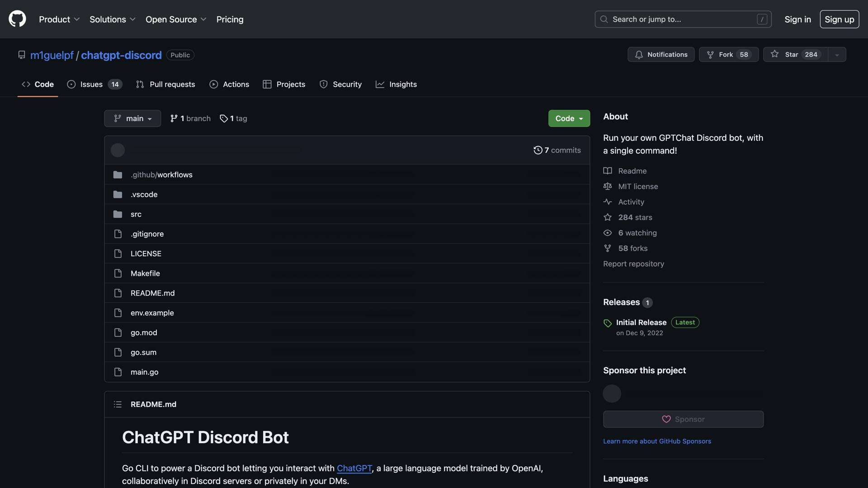Click the MIT license scale icon
This screenshot has height=488, width=868.
607,186
